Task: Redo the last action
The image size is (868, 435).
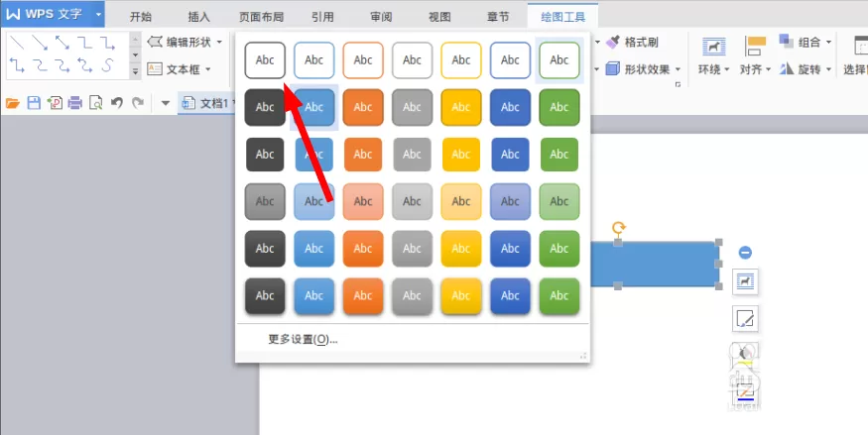Action: pyautogui.click(x=138, y=103)
